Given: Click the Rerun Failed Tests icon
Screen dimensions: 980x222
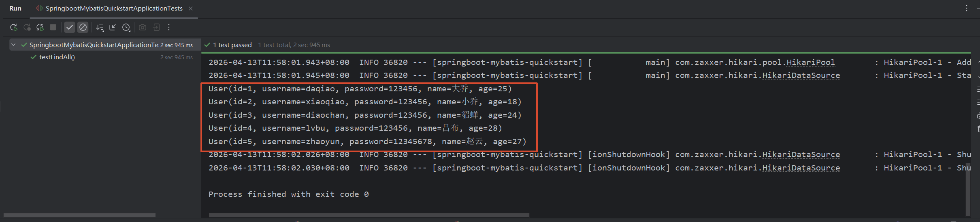Looking at the screenshot, I should pos(27,27).
